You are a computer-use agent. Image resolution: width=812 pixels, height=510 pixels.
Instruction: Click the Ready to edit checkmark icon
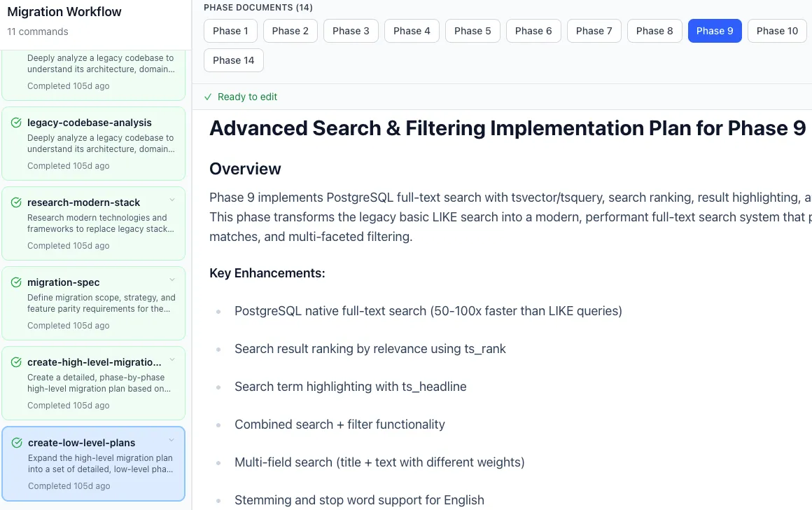coord(208,97)
